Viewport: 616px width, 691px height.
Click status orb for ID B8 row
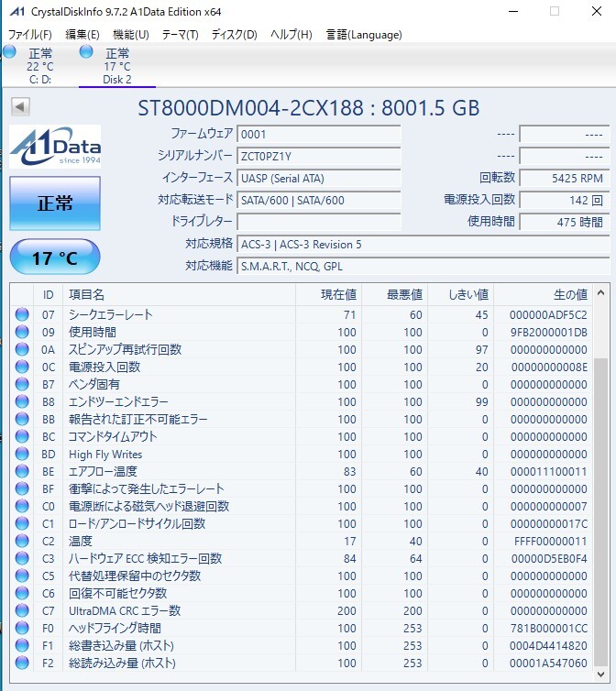point(22,401)
